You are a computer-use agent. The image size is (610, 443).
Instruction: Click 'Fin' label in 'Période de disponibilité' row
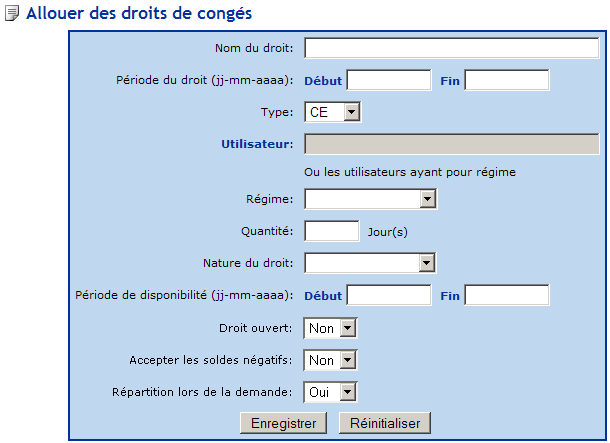tap(450, 295)
